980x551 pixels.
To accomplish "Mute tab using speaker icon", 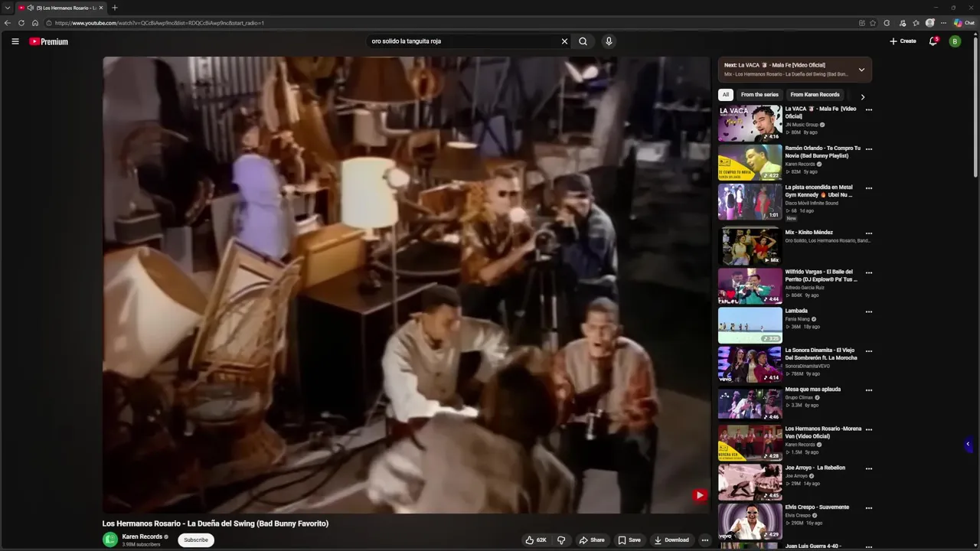I will point(30,8).
